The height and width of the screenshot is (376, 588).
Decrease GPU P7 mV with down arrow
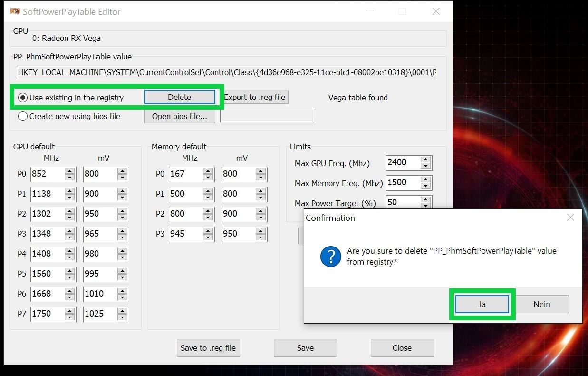123,317
